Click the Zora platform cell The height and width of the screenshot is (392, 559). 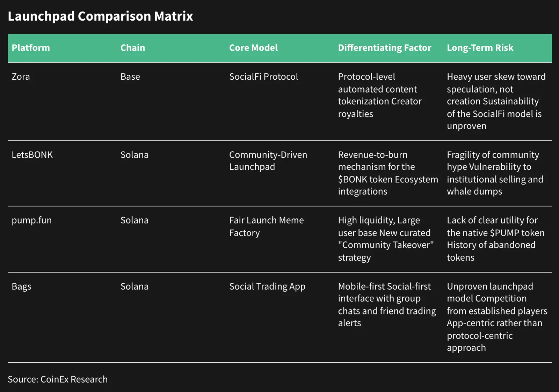click(21, 77)
